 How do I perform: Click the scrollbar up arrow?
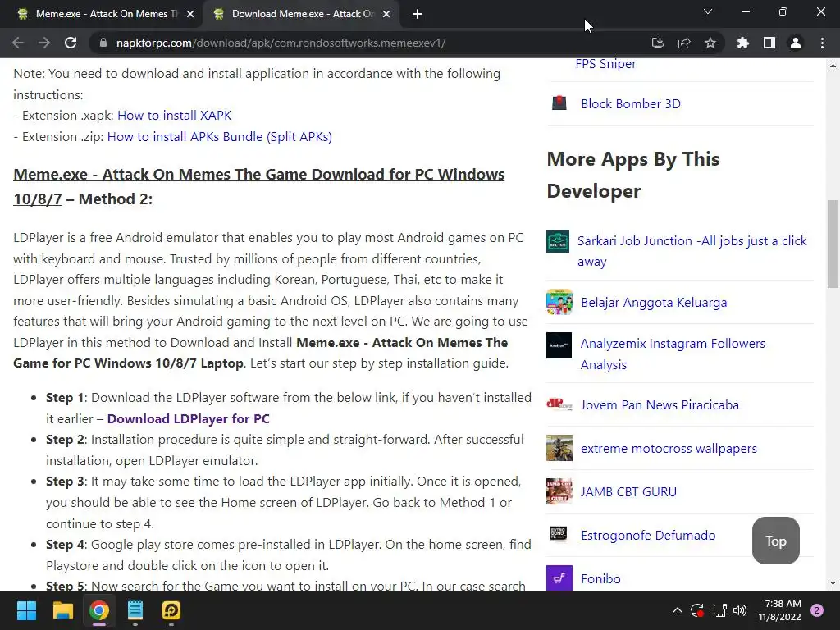pyautogui.click(x=833, y=66)
